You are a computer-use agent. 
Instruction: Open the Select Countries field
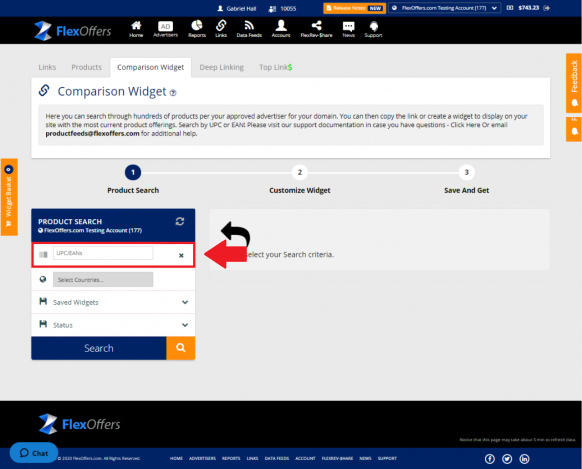[x=103, y=279]
